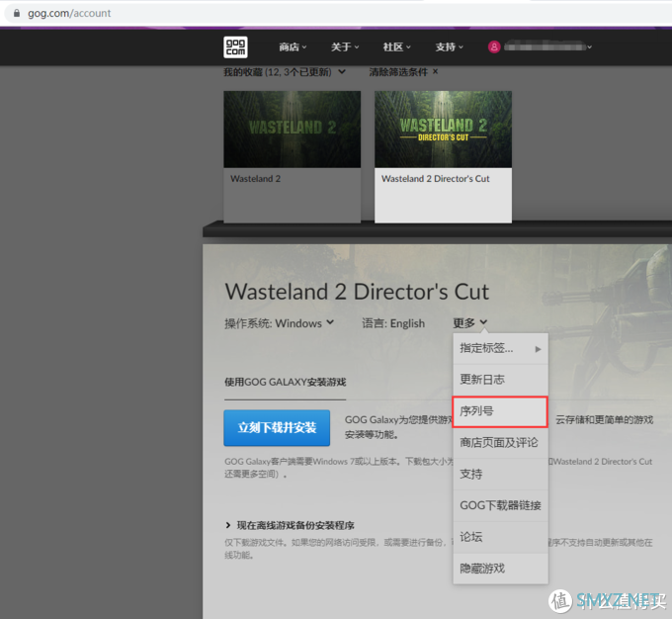Select GOG下载器链接 downloader links
This screenshot has height=619, width=672.
point(500,505)
